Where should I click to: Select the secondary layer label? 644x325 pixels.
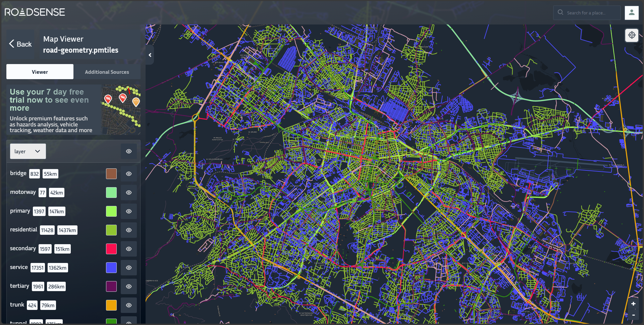23,249
